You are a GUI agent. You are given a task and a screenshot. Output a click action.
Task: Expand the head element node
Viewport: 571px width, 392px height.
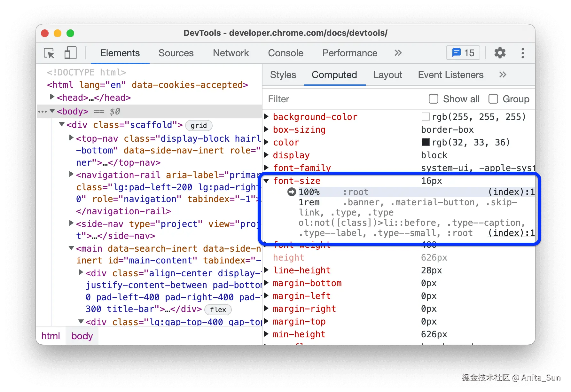tap(52, 97)
